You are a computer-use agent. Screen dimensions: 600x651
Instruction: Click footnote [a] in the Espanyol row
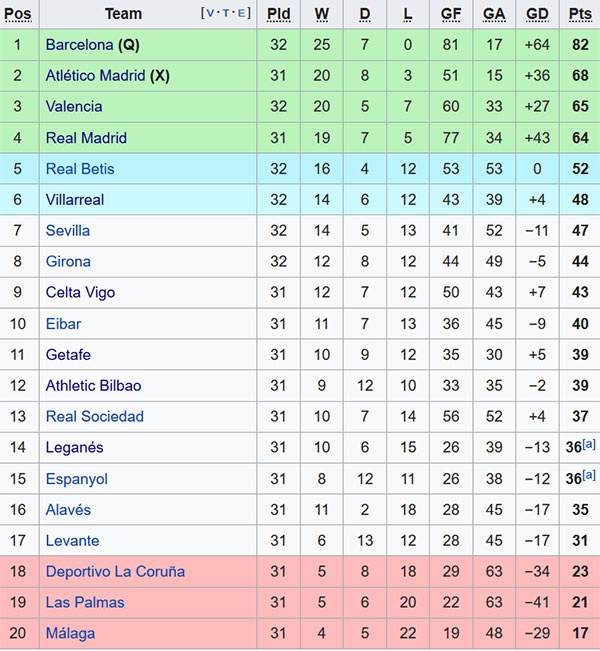pos(588,474)
